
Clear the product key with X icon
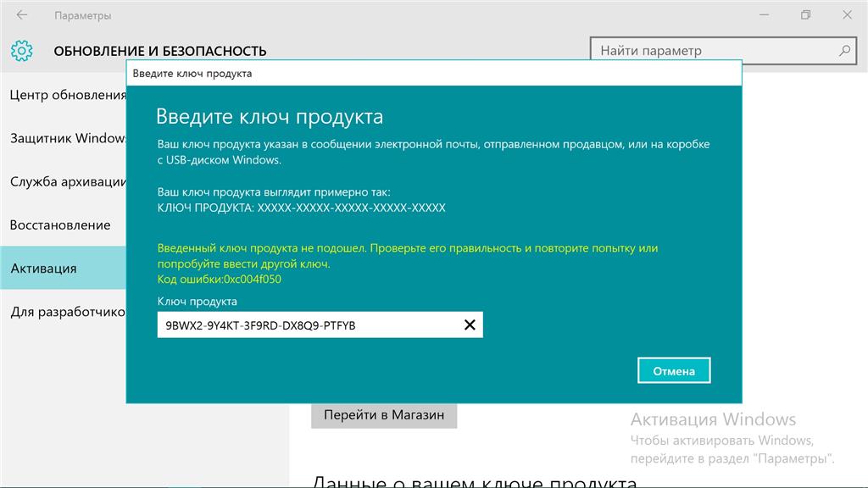point(470,325)
